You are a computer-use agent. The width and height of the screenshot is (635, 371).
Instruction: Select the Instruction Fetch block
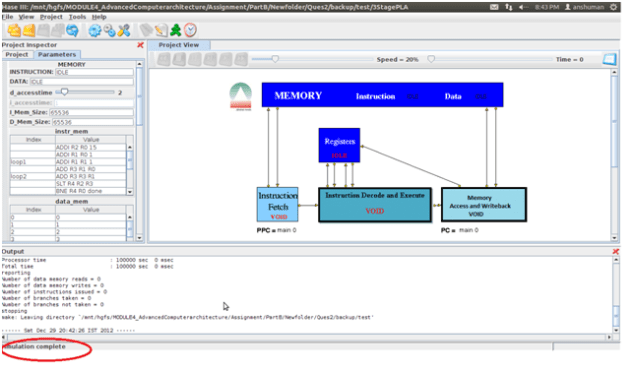(278, 205)
